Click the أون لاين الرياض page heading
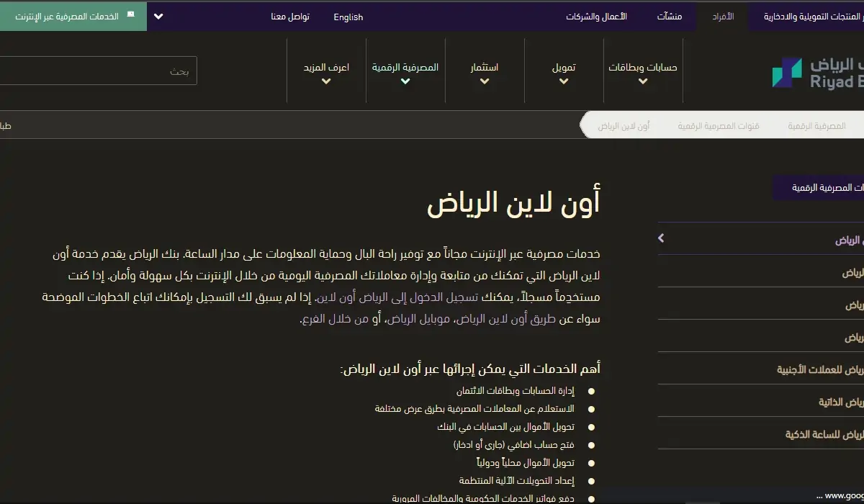Viewport: 864px width, 504px height. 513,203
